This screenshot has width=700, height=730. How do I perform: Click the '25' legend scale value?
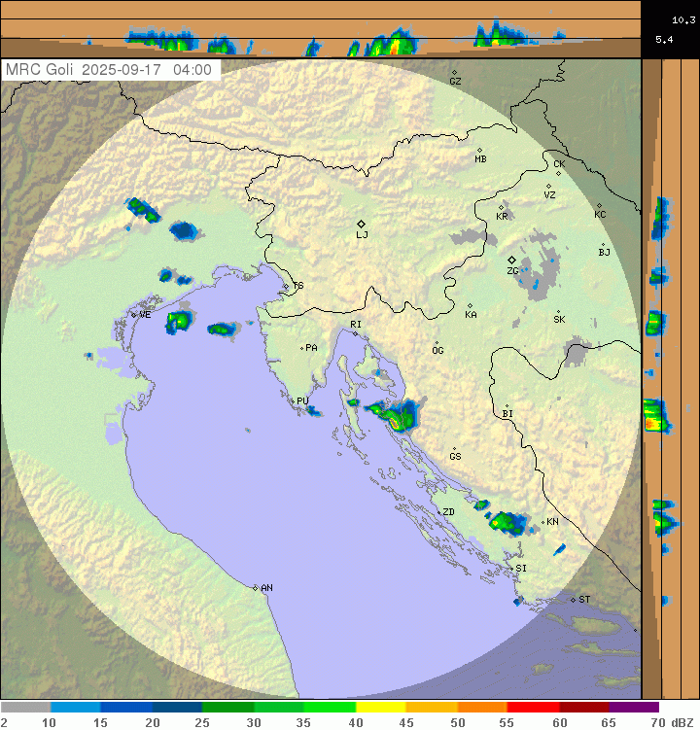(x=202, y=722)
